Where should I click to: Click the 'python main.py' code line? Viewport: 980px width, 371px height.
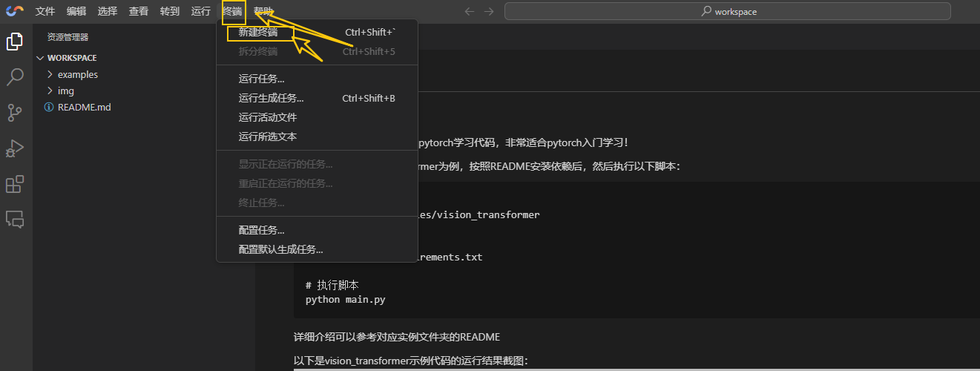(345, 300)
